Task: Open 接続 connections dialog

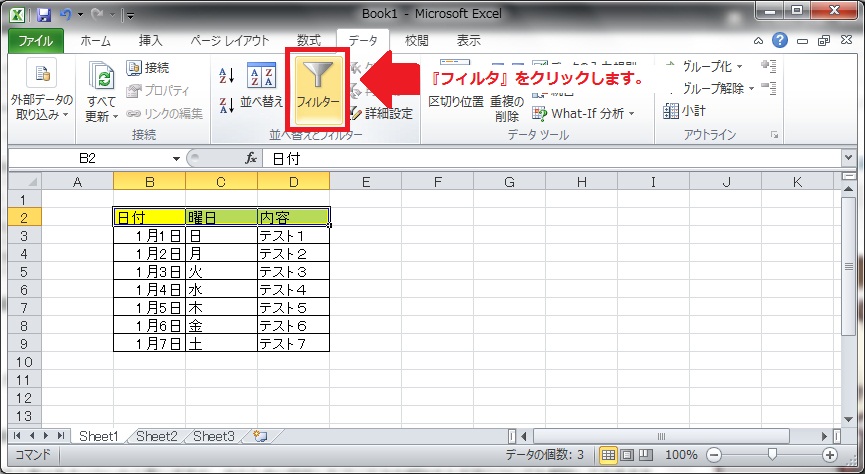Action: [x=148, y=68]
